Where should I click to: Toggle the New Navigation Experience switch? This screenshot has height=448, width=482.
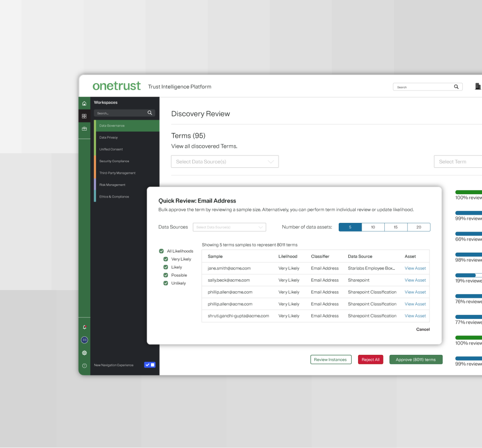tap(150, 365)
